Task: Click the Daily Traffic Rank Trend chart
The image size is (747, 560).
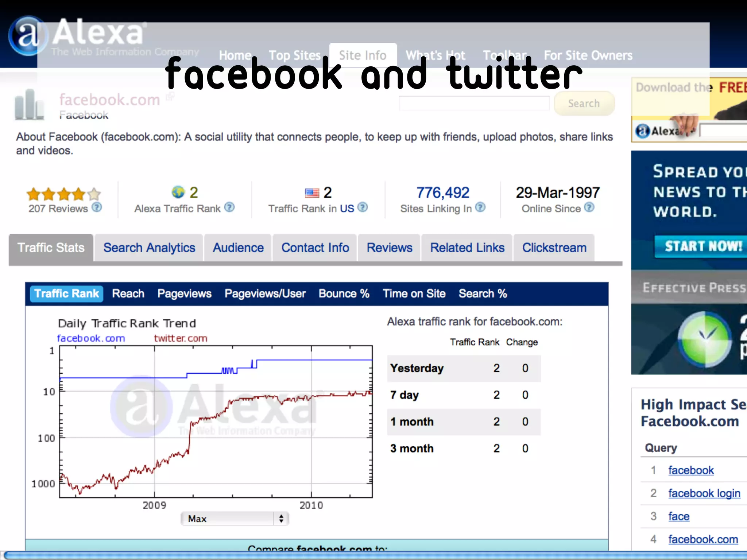Action: point(216,421)
